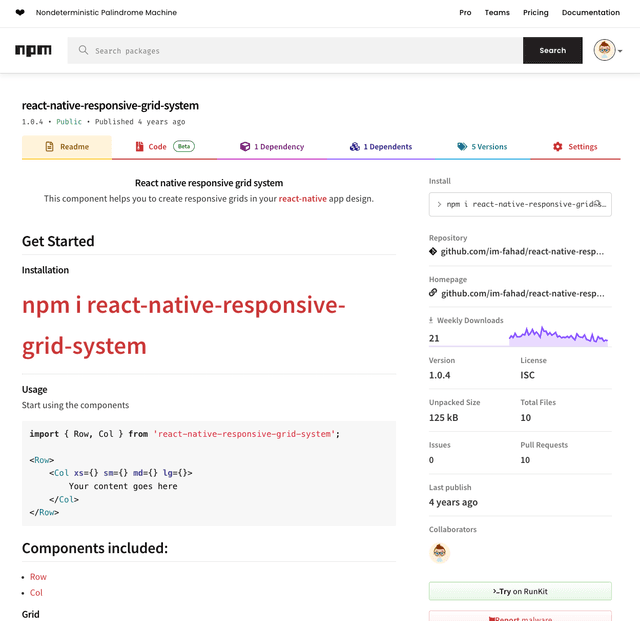Click the black heart icon in top bar
The width and height of the screenshot is (640, 621).
point(20,12)
